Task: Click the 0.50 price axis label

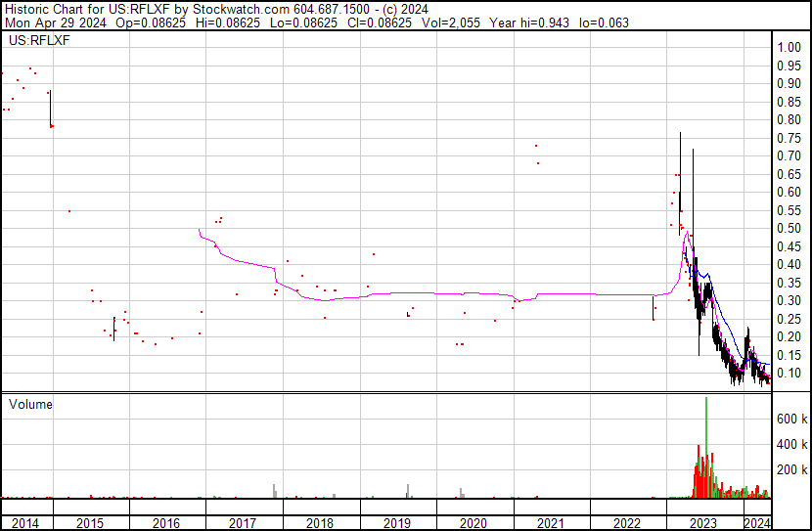Action: 789,229
